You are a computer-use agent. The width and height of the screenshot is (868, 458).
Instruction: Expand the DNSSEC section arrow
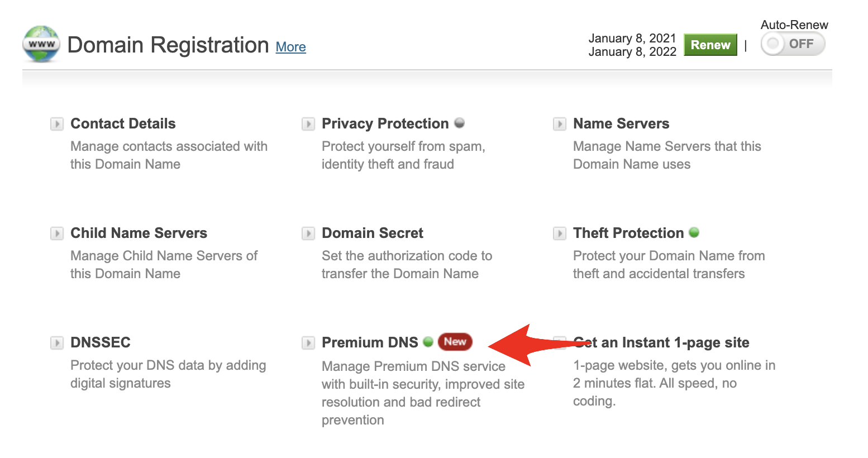coord(57,343)
